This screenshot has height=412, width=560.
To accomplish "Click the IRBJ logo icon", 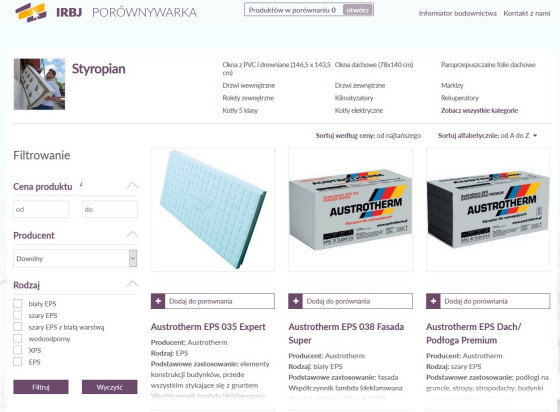I will 31,12.
